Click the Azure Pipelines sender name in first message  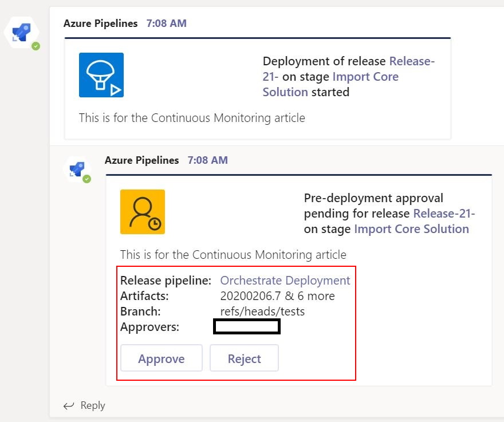101,23
